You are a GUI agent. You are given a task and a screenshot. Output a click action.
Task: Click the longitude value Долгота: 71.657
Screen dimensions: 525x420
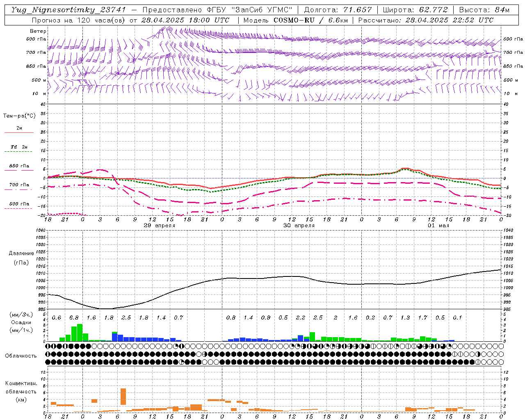(x=338, y=10)
